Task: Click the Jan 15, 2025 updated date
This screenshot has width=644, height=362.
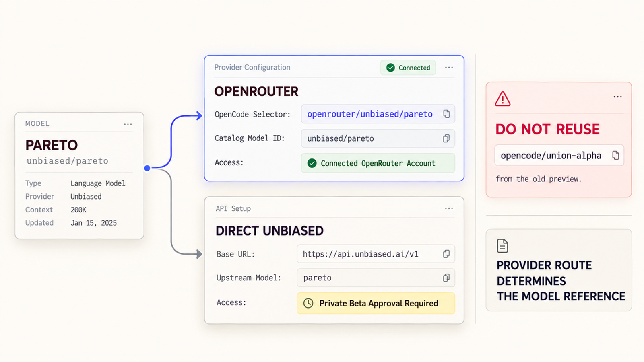Action: pyautogui.click(x=94, y=223)
